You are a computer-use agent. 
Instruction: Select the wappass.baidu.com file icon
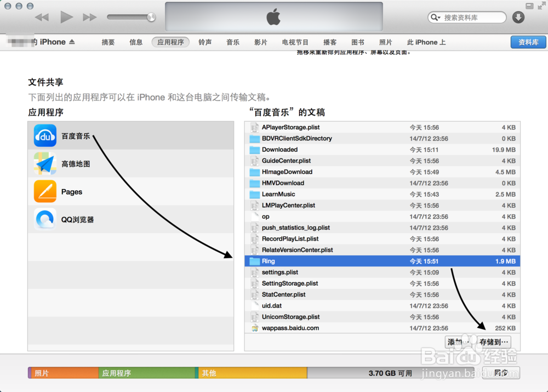pyautogui.click(x=255, y=328)
